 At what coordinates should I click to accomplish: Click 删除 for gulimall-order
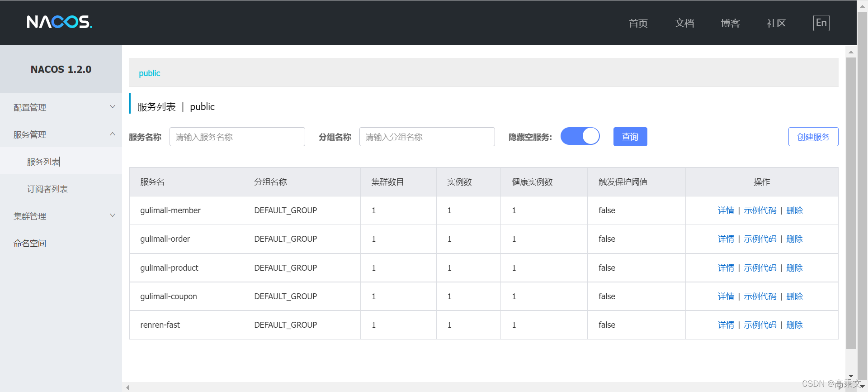pos(794,239)
